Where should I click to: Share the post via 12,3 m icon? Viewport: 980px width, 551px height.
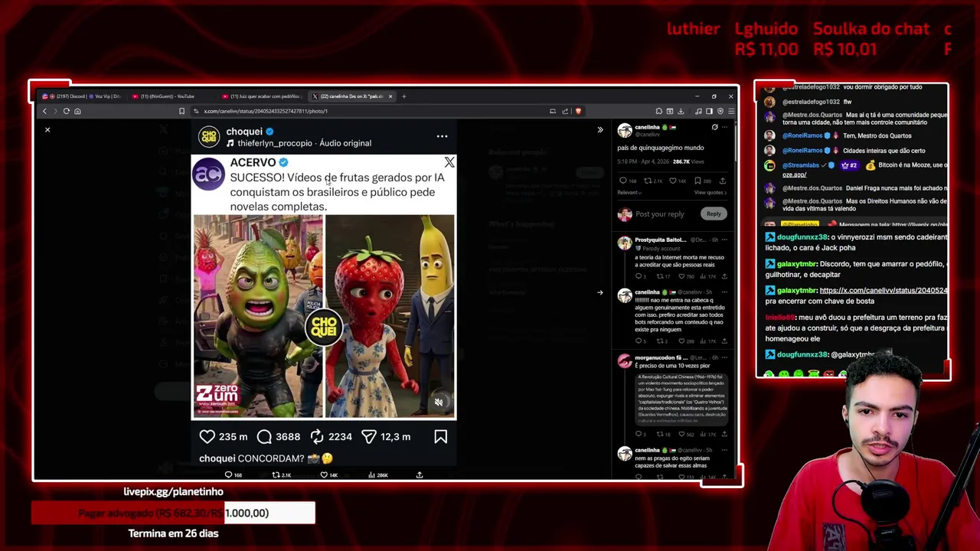(x=369, y=436)
